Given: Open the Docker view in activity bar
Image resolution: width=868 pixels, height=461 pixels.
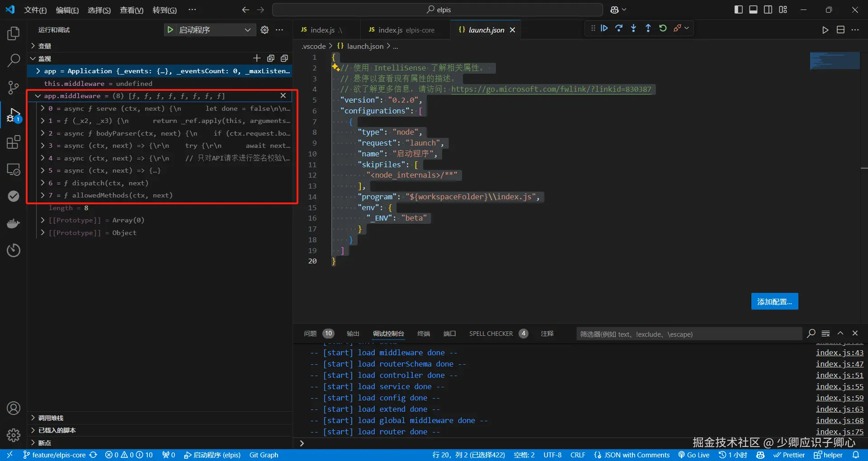Looking at the screenshot, I should (x=14, y=224).
